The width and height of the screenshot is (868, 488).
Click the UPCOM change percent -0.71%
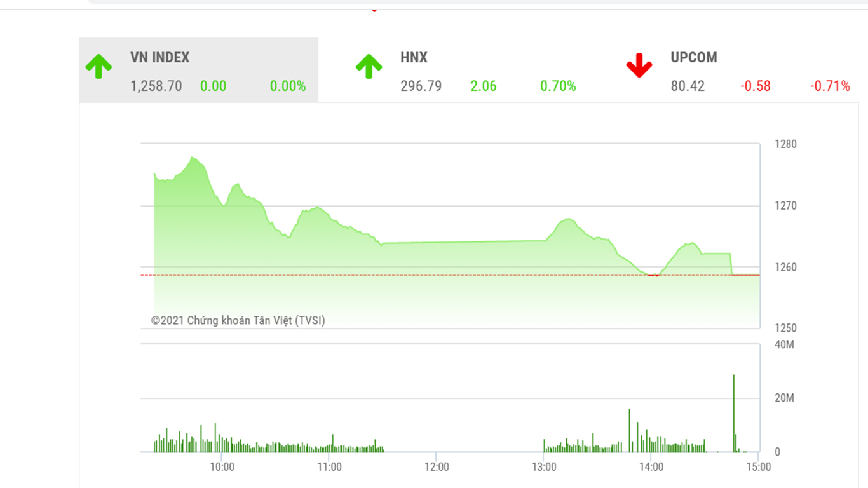pos(830,86)
